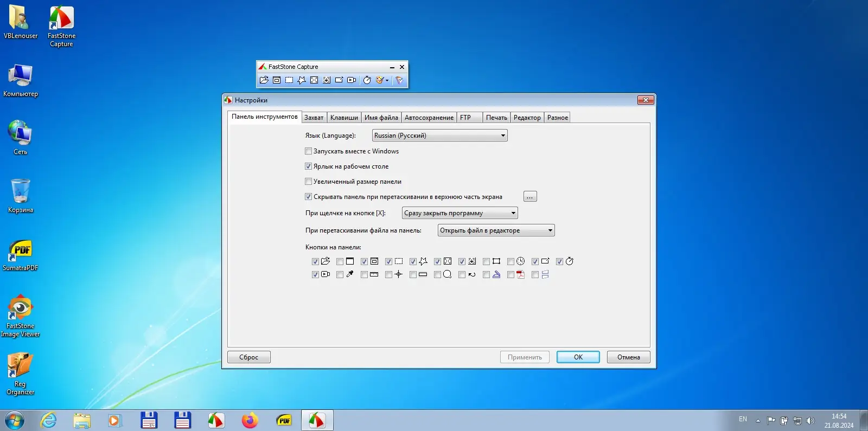The width and height of the screenshot is (868, 431).
Task: Toggle checkbox for window/object capture button
Action: pyautogui.click(x=364, y=261)
